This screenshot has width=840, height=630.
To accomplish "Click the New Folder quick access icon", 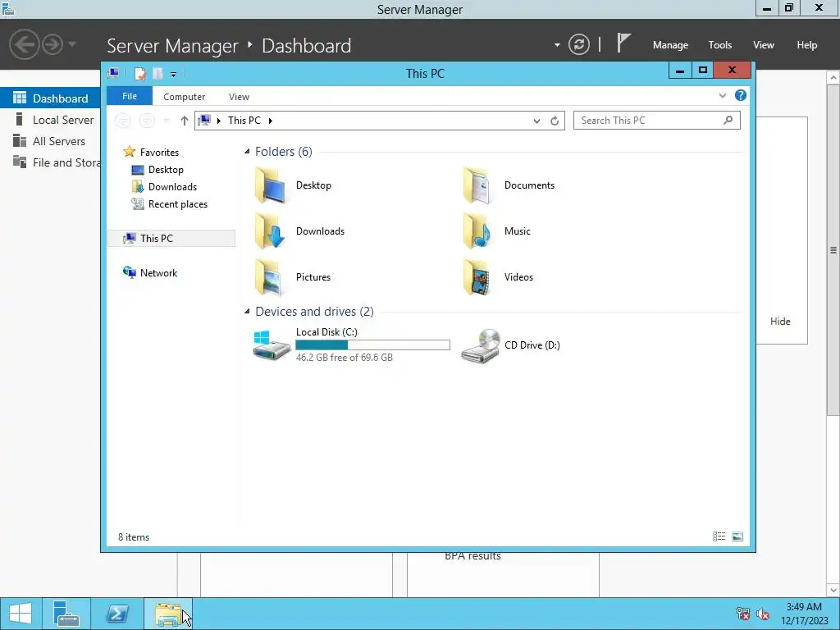I will [x=158, y=74].
